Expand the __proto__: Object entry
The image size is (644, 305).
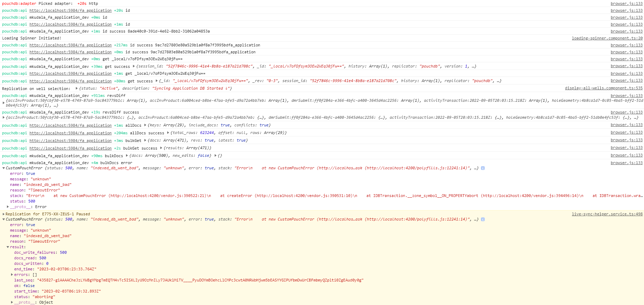click(12, 302)
